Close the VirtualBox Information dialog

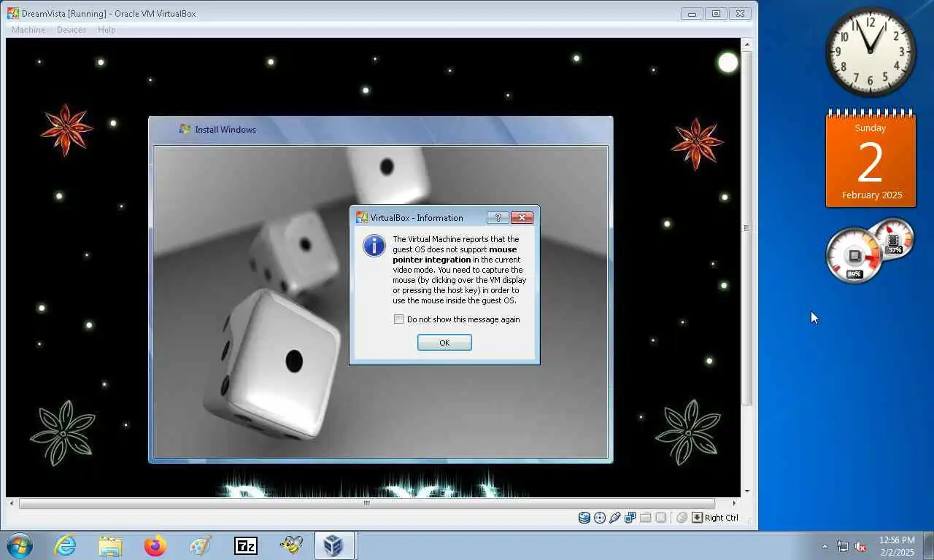(x=522, y=217)
